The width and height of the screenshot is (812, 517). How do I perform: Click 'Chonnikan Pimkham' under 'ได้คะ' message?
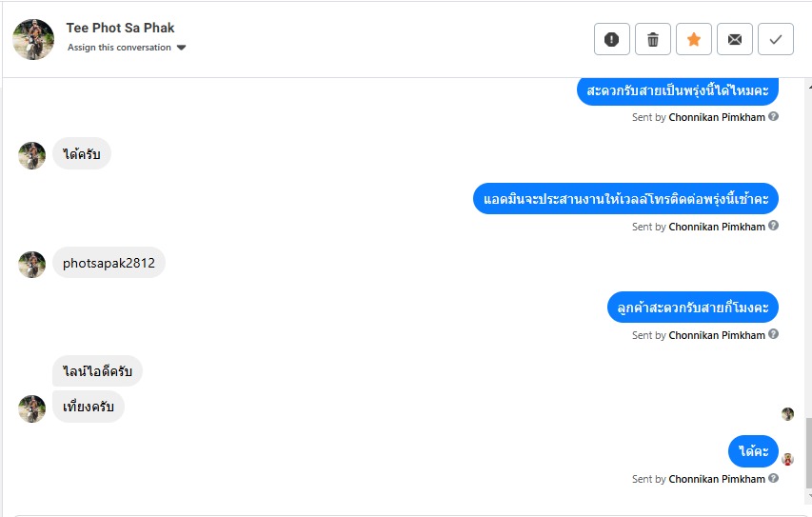click(717, 479)
